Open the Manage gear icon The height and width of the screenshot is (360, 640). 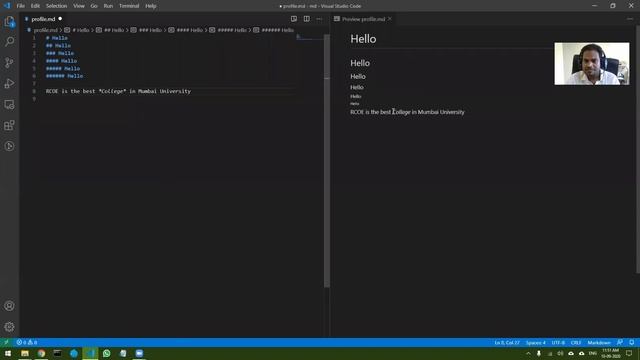click(x=9, y=327)
